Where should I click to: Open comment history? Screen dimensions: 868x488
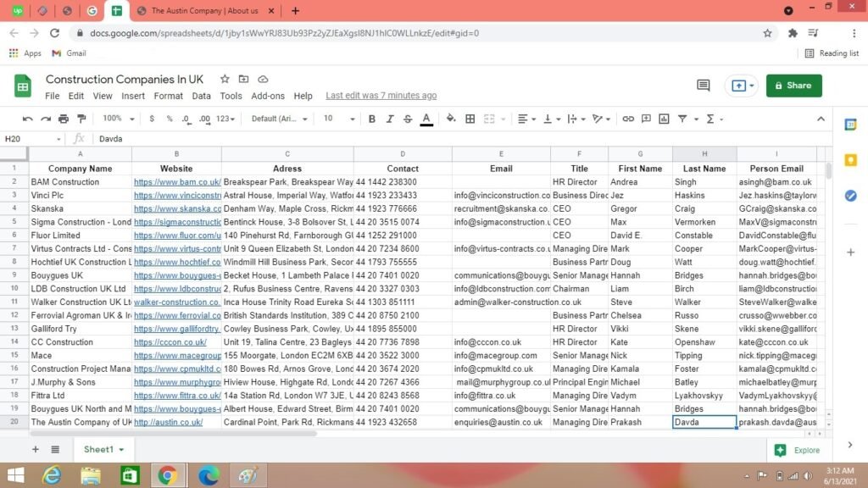tap(703, 86)
